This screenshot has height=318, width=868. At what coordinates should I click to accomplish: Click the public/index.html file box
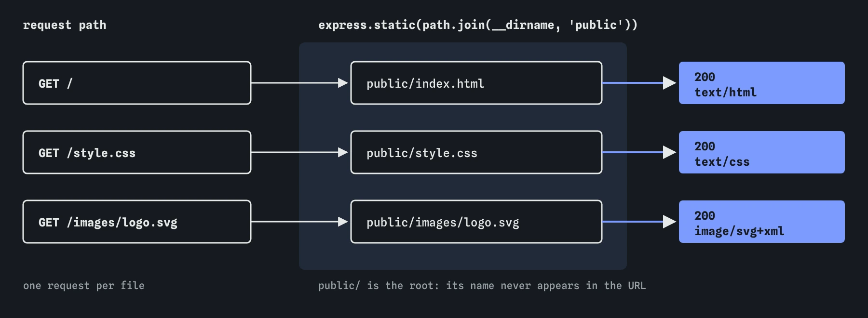point(476,83)
